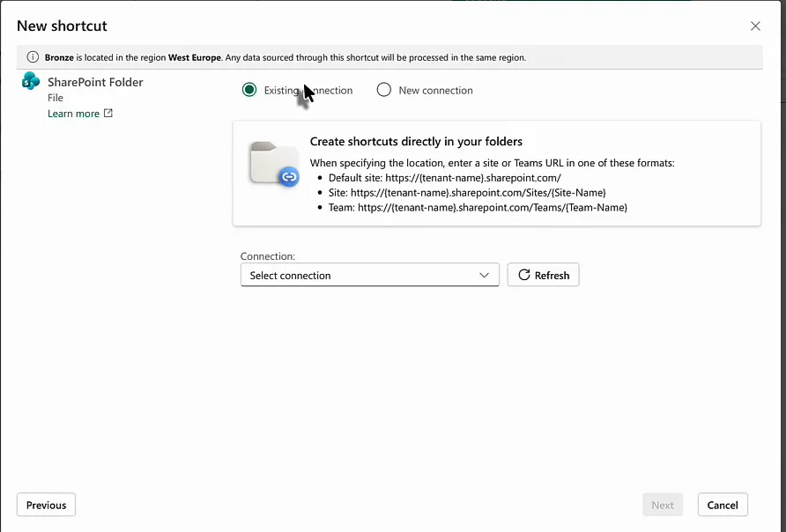
Task: Open the Select connection dropdown
Action: coord(370,275)
